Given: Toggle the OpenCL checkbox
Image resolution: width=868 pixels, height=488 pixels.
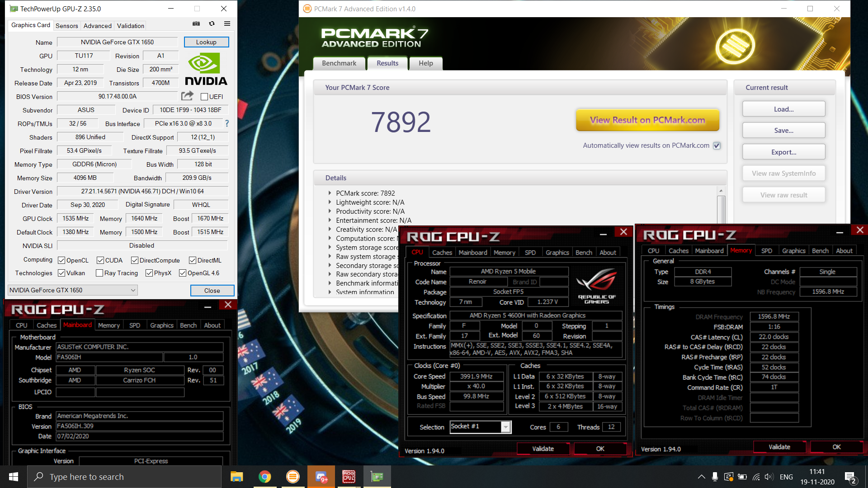Looking at the screenshot, I should point(61,260).
